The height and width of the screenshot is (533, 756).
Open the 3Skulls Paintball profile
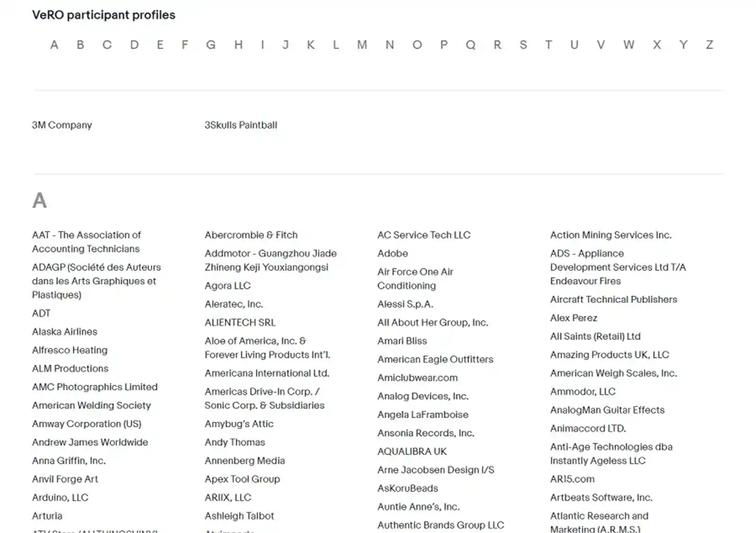click(241, 125)
